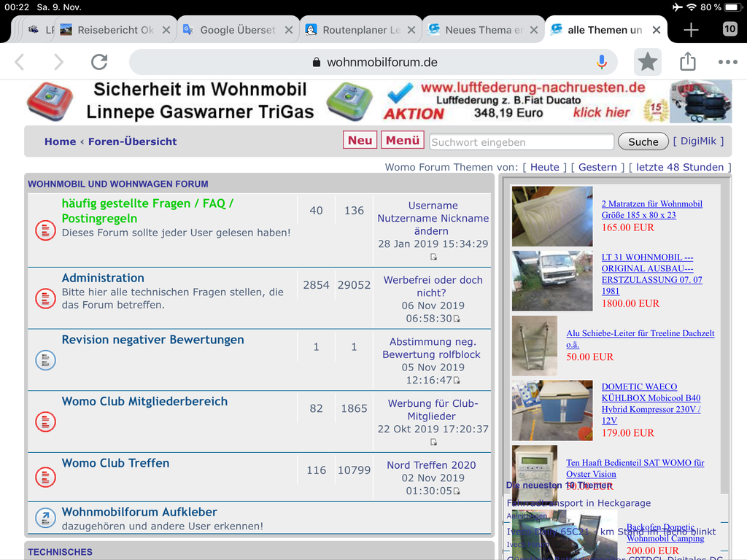Viewport: 747px width, 560px height.
Task: Close the Neues Thema tab
Action: [534, 30]
